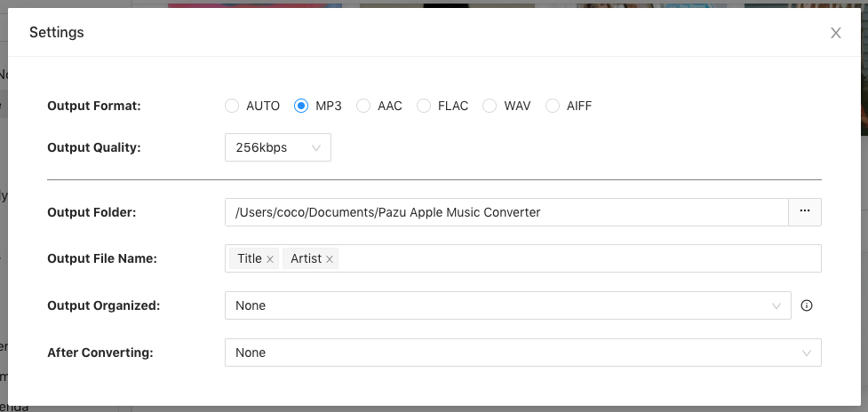The image size is (868, 412).
Task: Expand Output Organized using its chevron arrow
Action: tap(776, 305)
